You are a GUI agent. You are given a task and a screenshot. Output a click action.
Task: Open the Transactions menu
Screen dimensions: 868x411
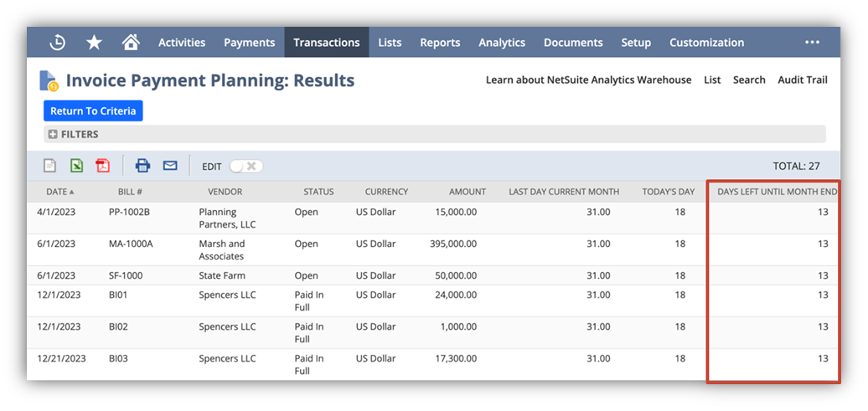tap(327, 43)
